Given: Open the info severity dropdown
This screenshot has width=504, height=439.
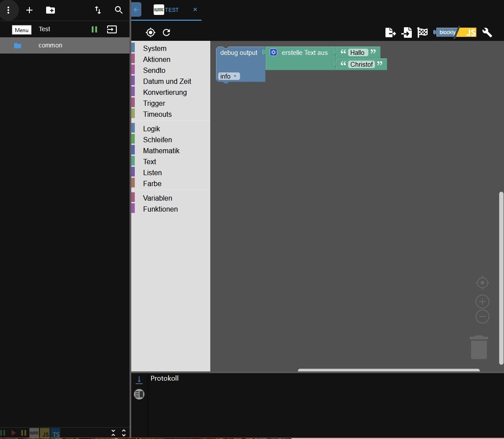Looking at the screenshot, I should pos(229,76).
